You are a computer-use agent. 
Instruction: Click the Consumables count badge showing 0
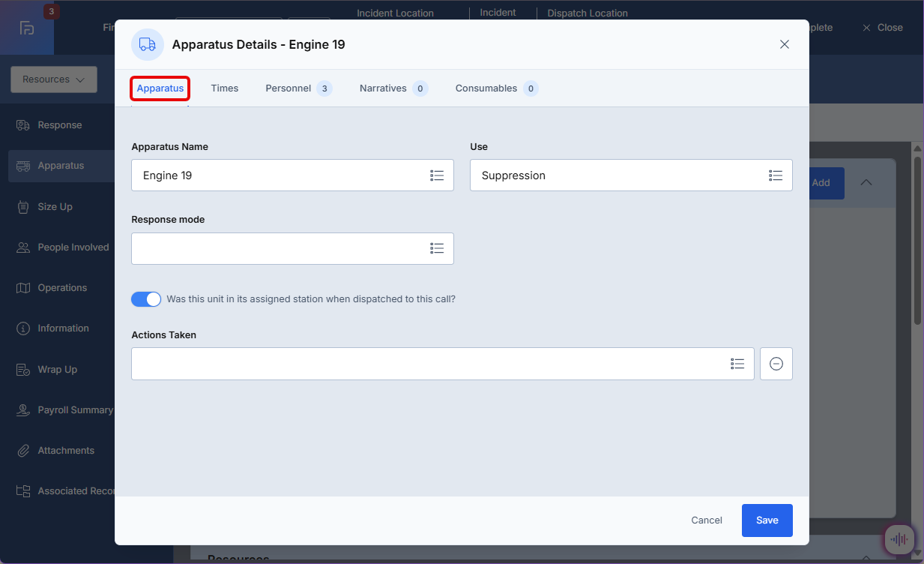click(531, 88)
